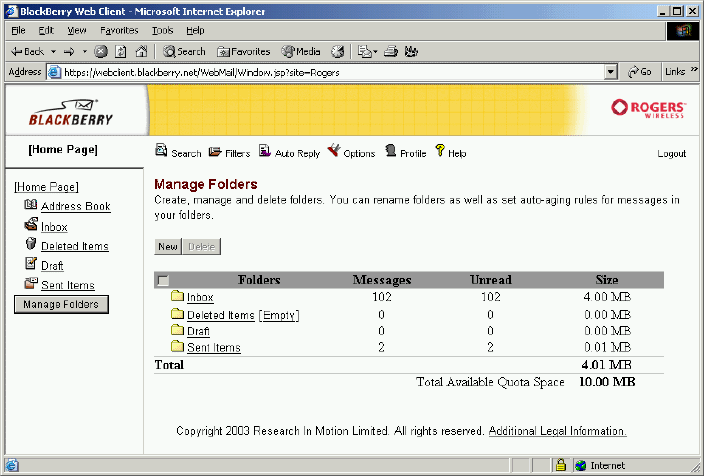Open the Edit menu

pos(46,31)
